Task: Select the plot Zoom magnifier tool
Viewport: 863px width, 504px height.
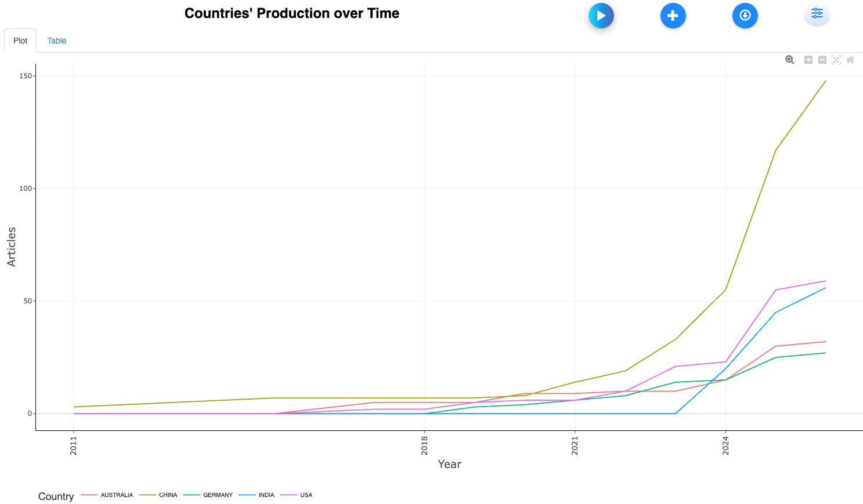Action: [x=789, y=60]
